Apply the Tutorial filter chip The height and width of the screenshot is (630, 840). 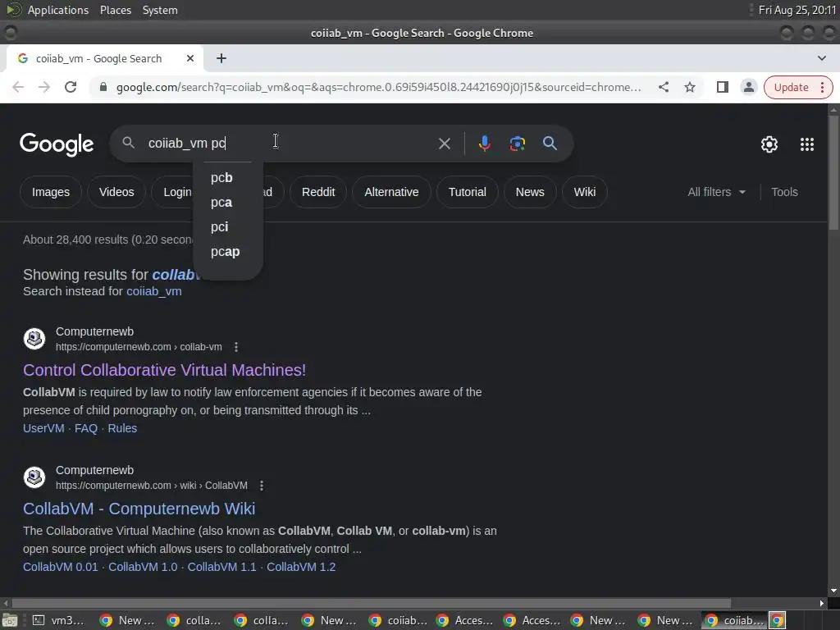pyautogui.click(x=467, y=192)
